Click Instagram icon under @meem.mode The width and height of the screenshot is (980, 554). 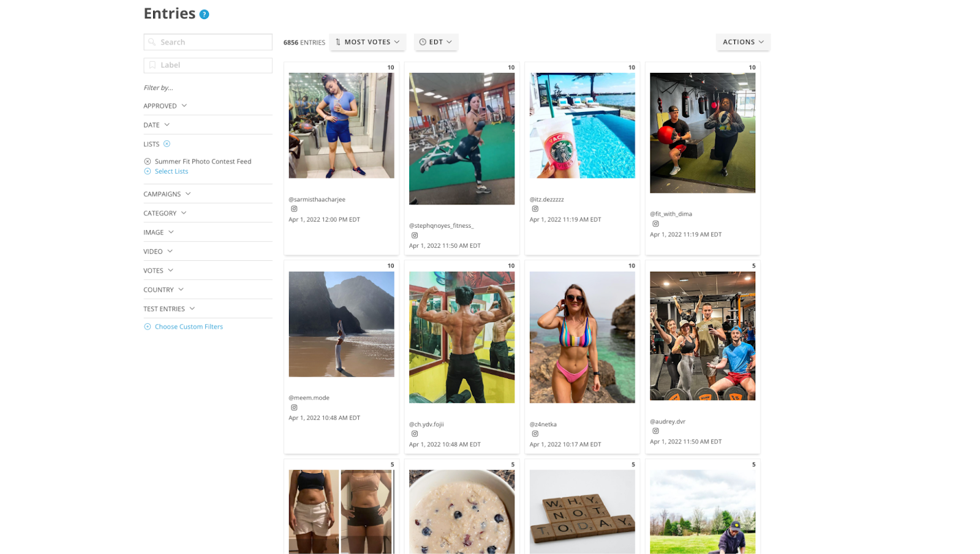[x=294, y=407]
